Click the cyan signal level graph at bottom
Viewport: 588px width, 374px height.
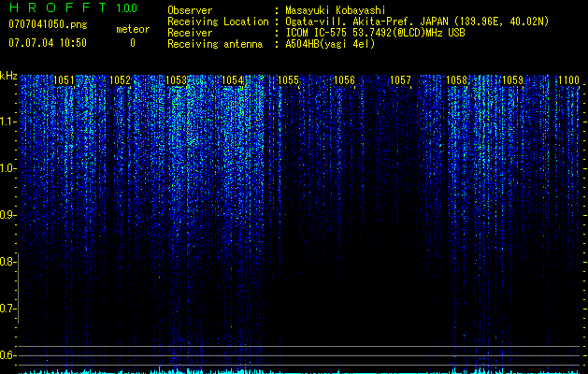(299, 371)
